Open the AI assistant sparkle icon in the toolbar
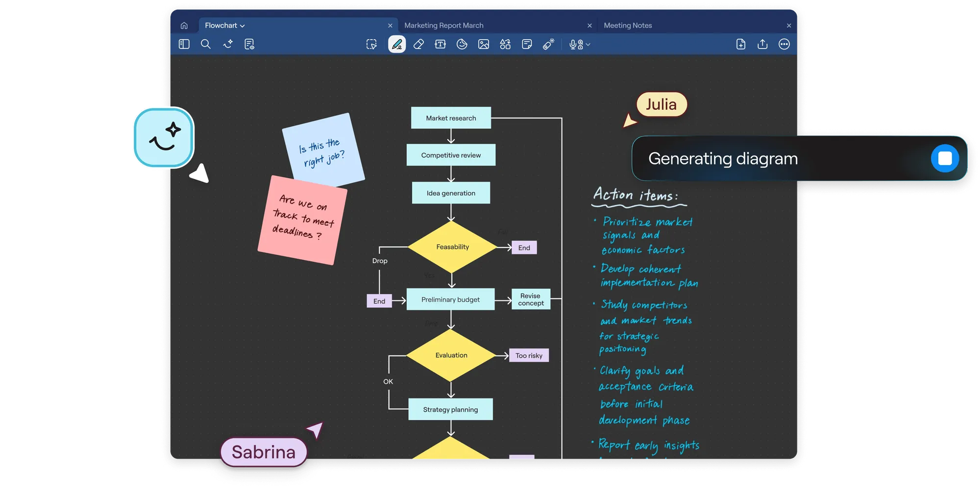Screen dimensions: 980x489 (x=228, y=44)
